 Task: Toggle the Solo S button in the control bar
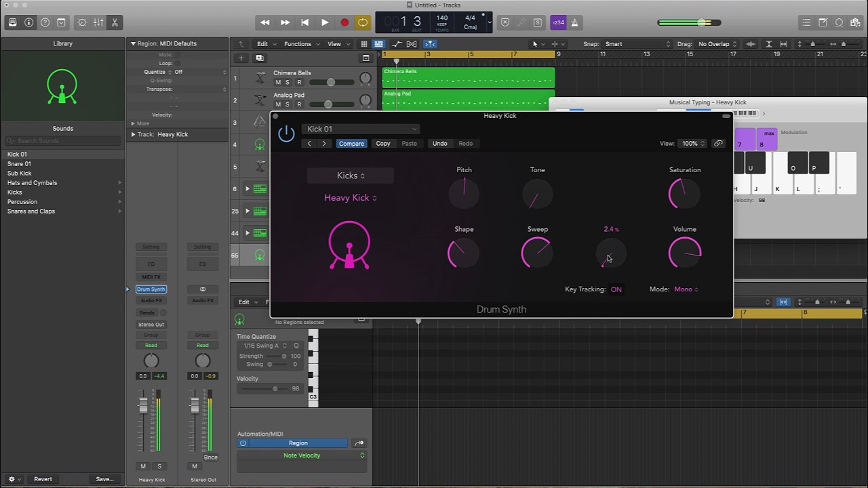[538, 22]
